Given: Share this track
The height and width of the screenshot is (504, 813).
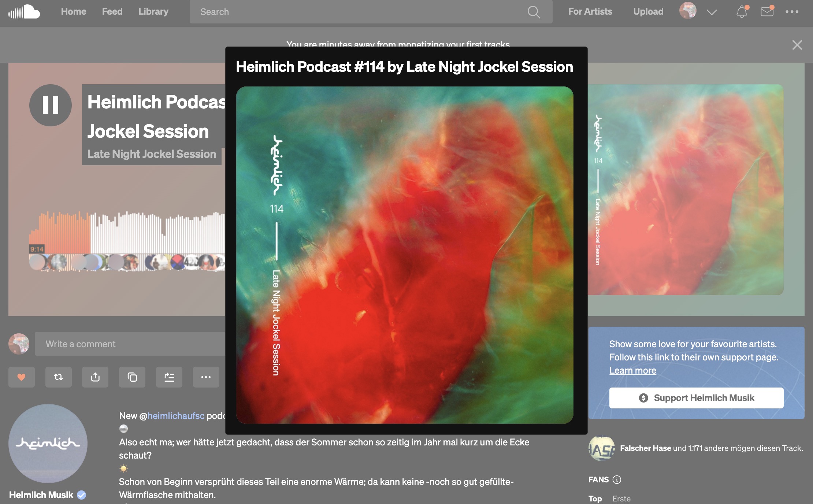Looking at the screenshot, I should [x=95, y=377].
